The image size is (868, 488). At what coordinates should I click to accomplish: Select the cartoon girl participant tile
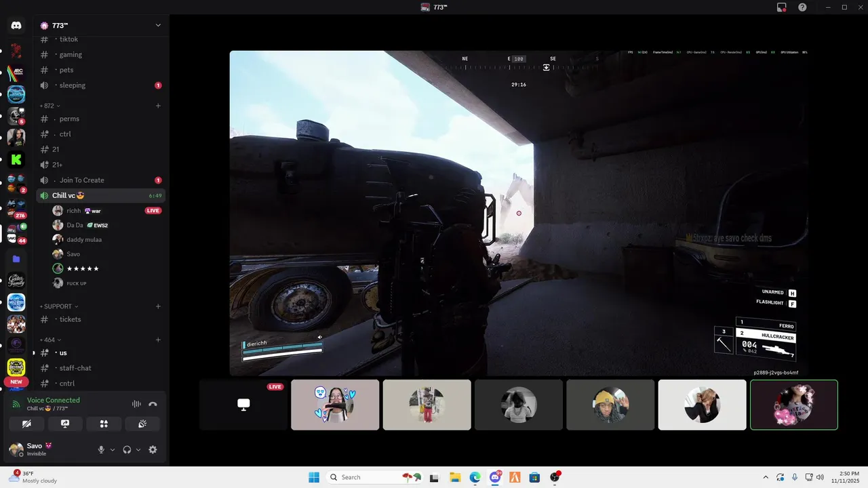pos(335,405)
